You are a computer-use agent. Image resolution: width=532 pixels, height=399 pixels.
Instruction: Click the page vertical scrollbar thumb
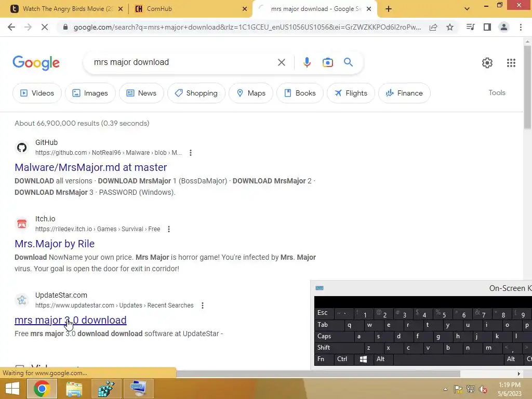coord(527,87)
